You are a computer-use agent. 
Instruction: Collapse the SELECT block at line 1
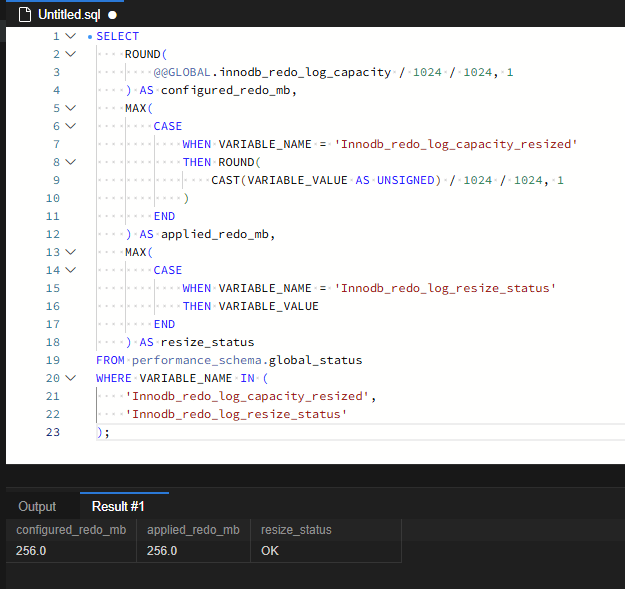point(71,36)
